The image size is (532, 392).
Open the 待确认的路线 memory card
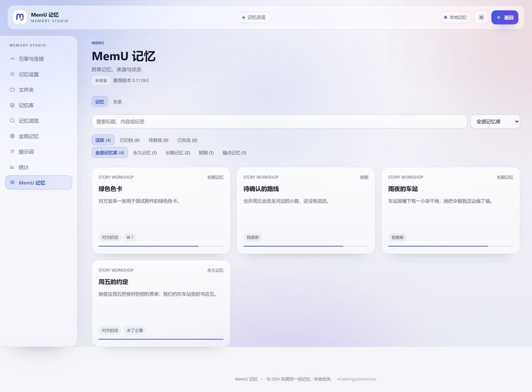[306, 210]
